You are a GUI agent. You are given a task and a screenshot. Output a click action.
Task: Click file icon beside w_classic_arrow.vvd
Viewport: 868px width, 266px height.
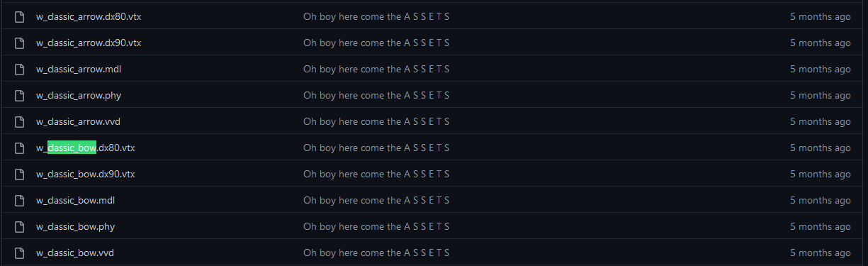(20, 121)
